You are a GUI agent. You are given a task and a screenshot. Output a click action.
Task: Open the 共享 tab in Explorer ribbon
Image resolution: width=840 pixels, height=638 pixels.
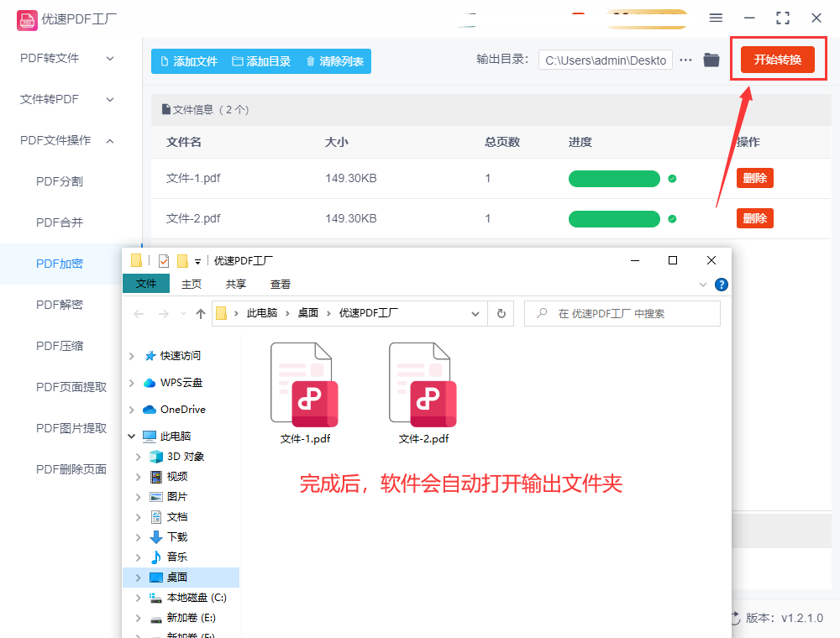pos(236,285)
